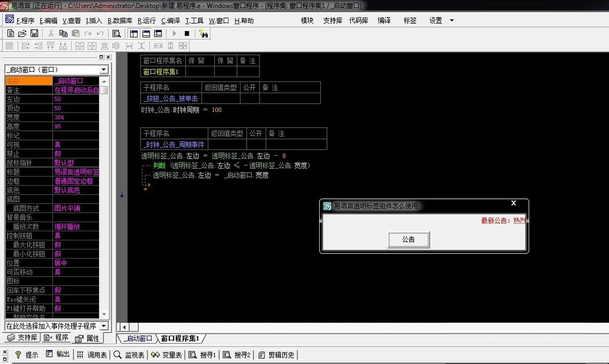This screenshot has height=364, width=609.
Task: Open the _启动窗口（窗口）component dropdown
Action: tap(104, 69)
